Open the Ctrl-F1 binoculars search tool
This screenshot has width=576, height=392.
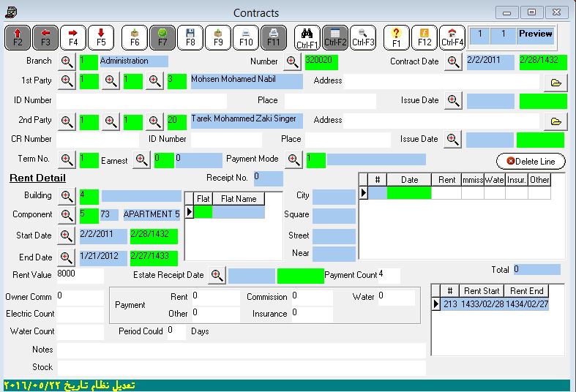(307, 37)
